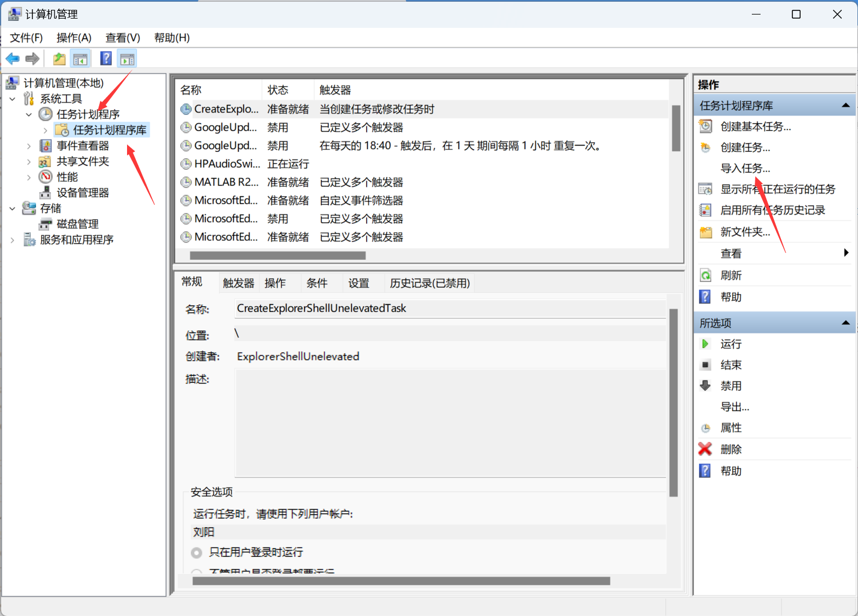Click the 禁用 down-arrow icon in 所选项
Viewport: 858px width, 616px height.
[x=705, y=386]
